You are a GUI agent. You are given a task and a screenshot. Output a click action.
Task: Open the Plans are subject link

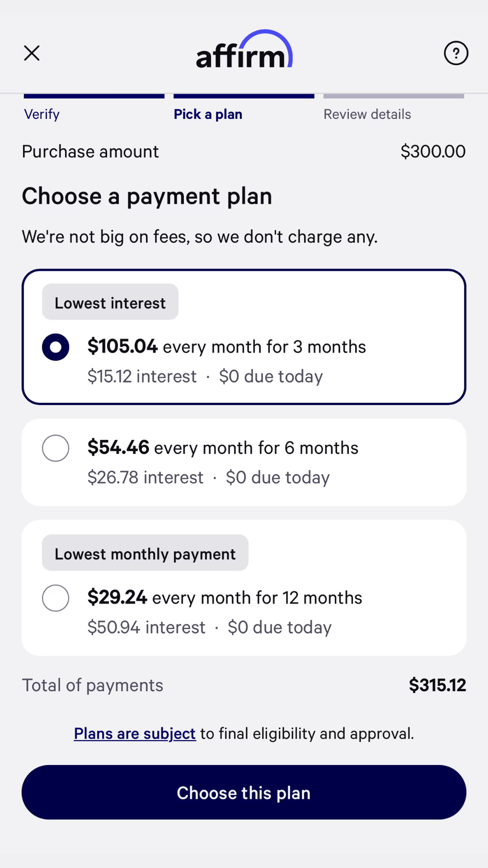(x=135, y=733)
